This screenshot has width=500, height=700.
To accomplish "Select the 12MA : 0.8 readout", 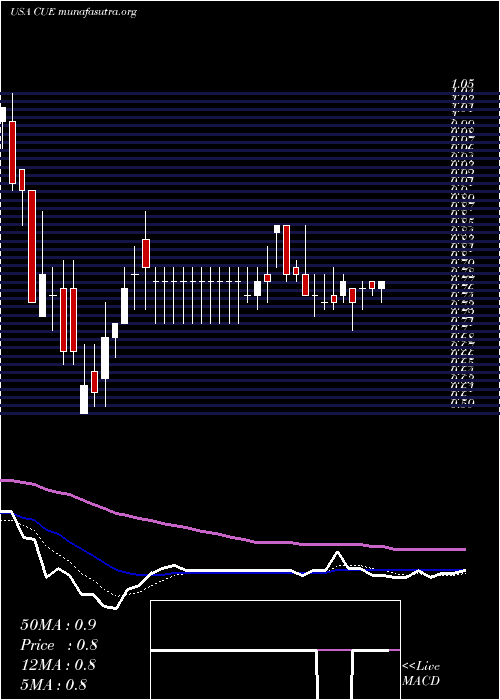I will point(58,665).
